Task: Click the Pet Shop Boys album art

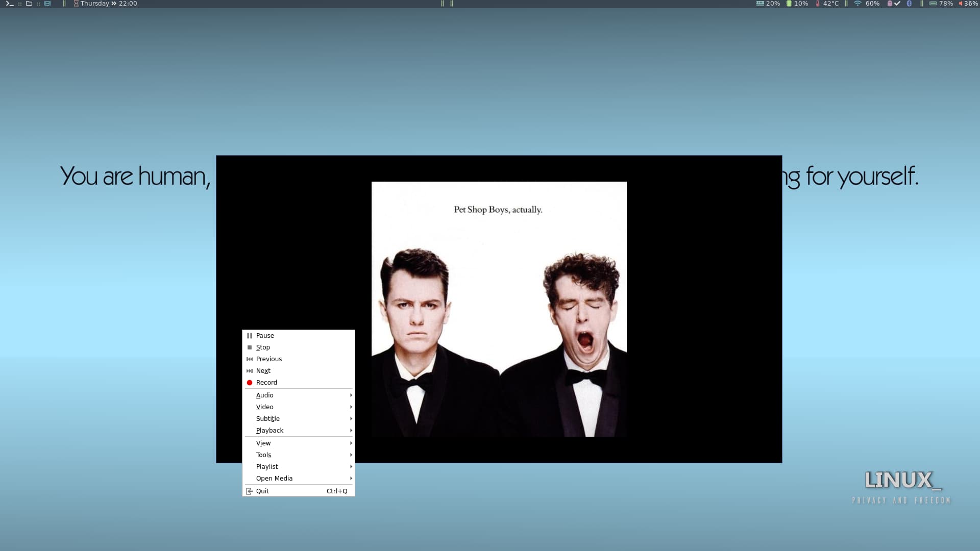Action: click(499, 309)
